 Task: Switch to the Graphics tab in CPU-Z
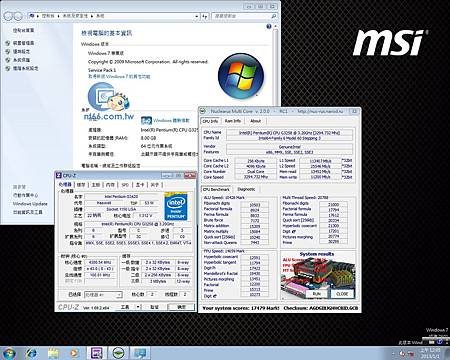coord(140,185)
